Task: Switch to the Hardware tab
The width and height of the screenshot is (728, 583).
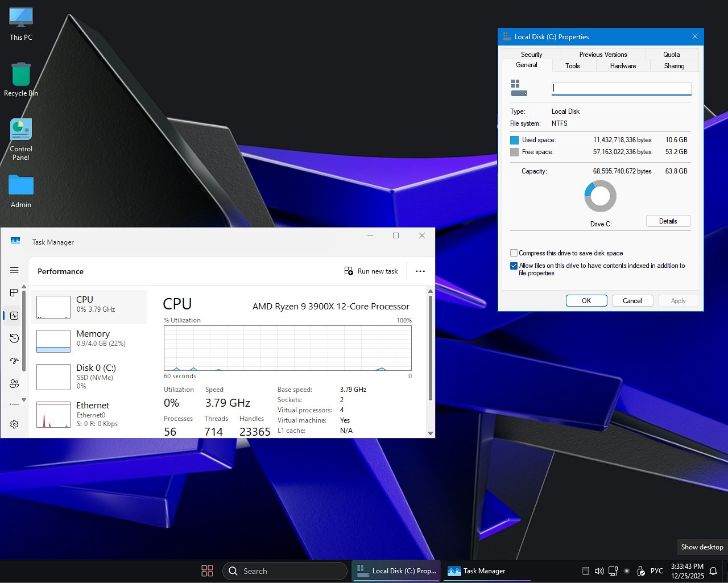Action: point(622,65)
